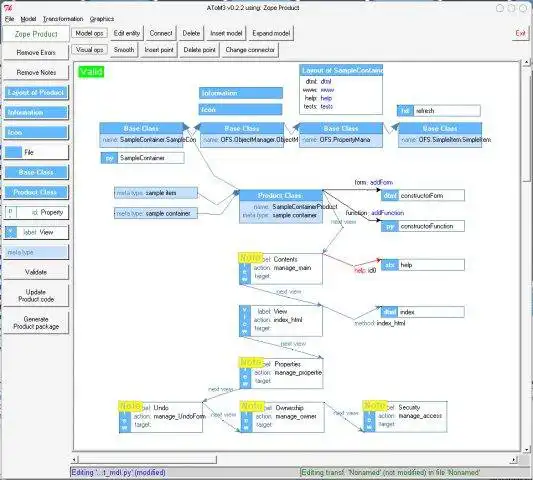Click the Model ops label
This screenshot has height=480, width=533.
[x=89, y=33]
